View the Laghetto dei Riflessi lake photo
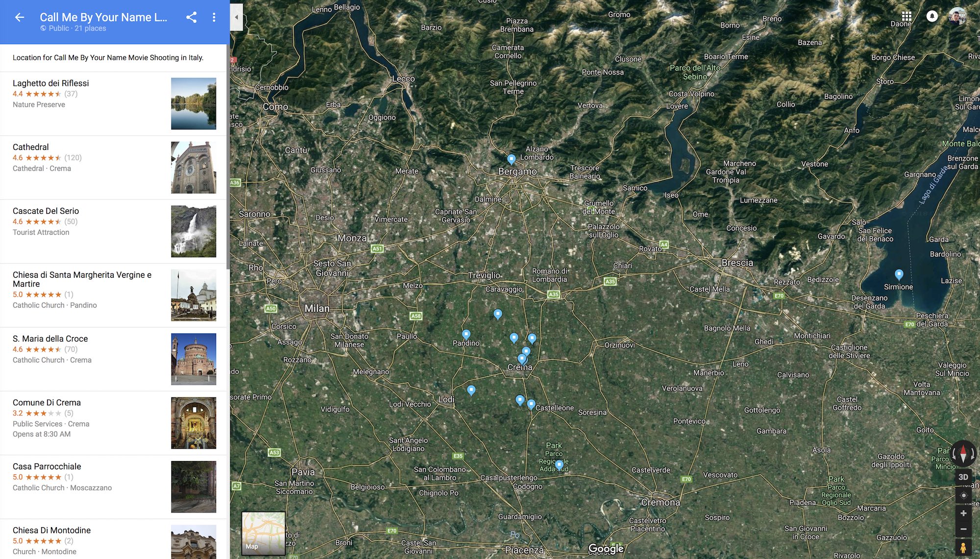The height and width of the screenshot is (559, 980). click(194, 103)
